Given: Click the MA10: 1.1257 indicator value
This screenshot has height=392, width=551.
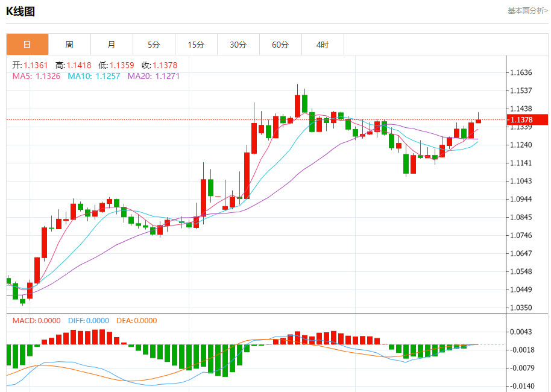Looking at the screenshot, I should pos(94,77).
